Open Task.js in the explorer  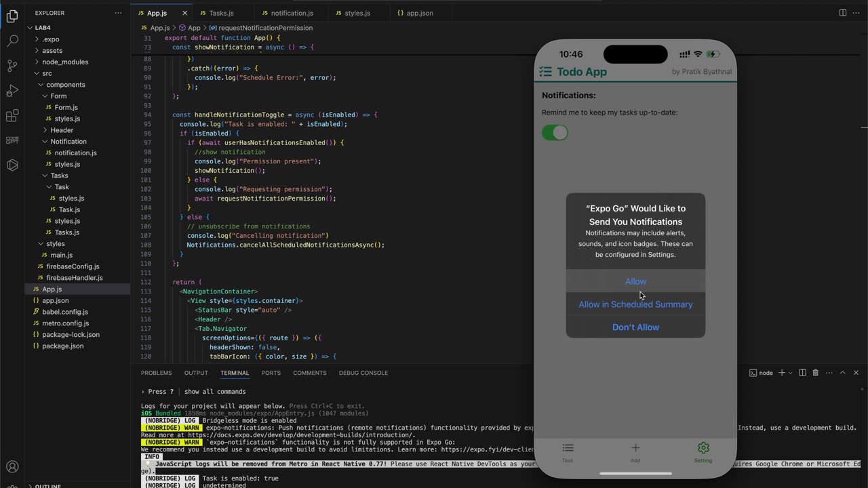[69, 210]
